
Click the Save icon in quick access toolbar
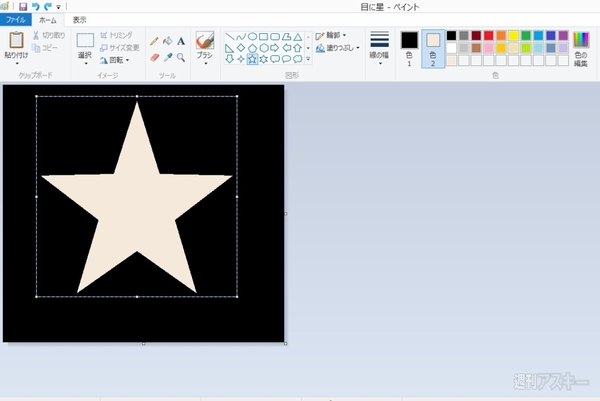pyautogui.click(x=22, y=6)
